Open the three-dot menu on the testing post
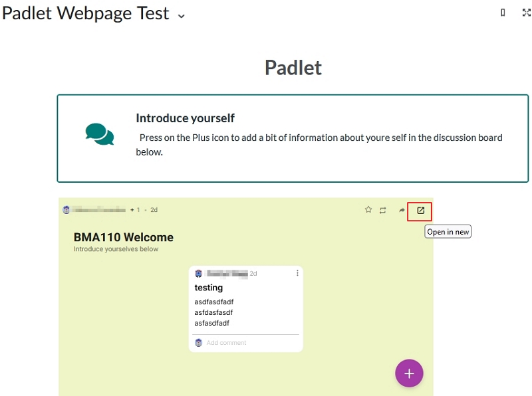 click(x=297, y=273)
